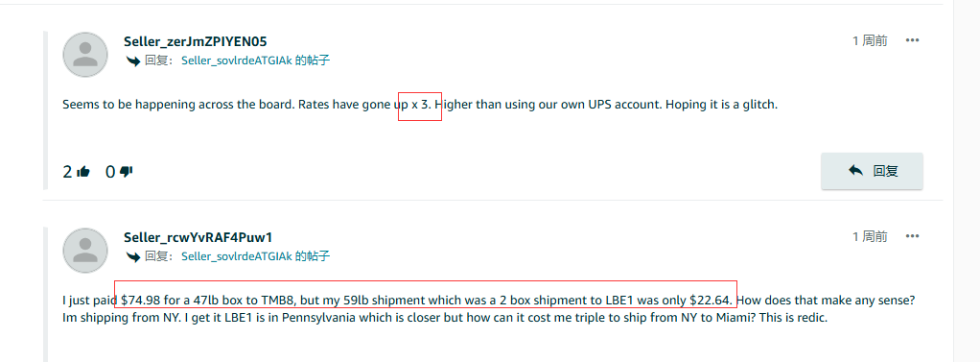The height and width of the screenshot is (362, 980).
Task: Click reply arrow icon under Seller_zerJmZPIYEN05
Action: (x=132, y=60)
